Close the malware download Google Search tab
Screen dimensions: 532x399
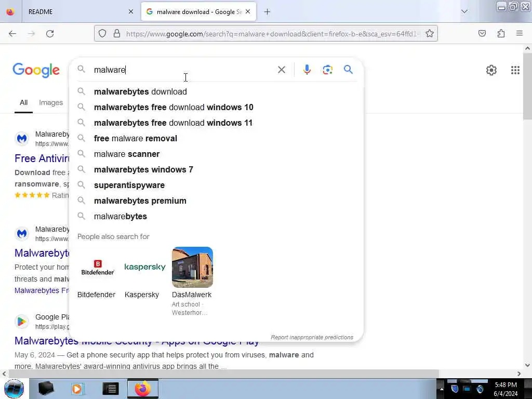(x=248, y=11)
